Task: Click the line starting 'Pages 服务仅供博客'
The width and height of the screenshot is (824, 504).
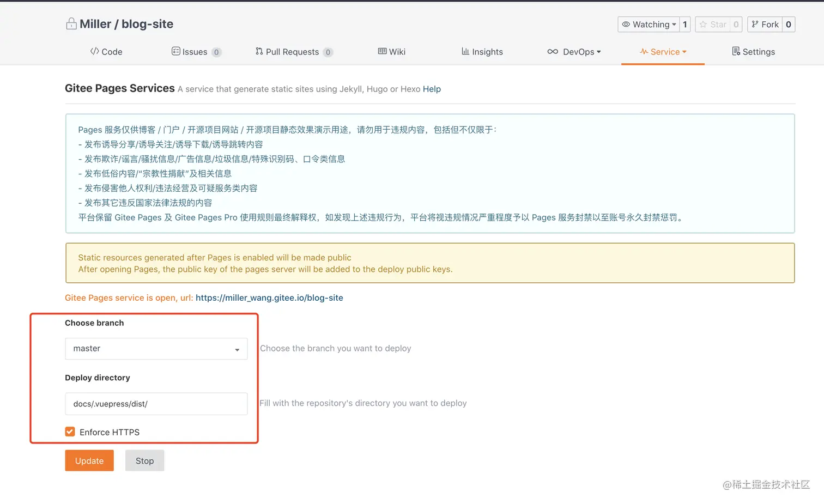Action: pyautogui.click(x=287, y=130)
